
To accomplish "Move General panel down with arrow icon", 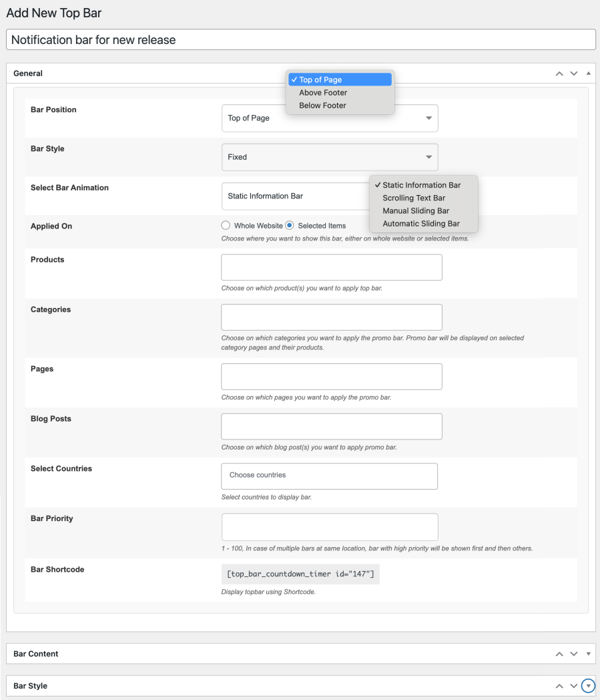I will (574, 73).
